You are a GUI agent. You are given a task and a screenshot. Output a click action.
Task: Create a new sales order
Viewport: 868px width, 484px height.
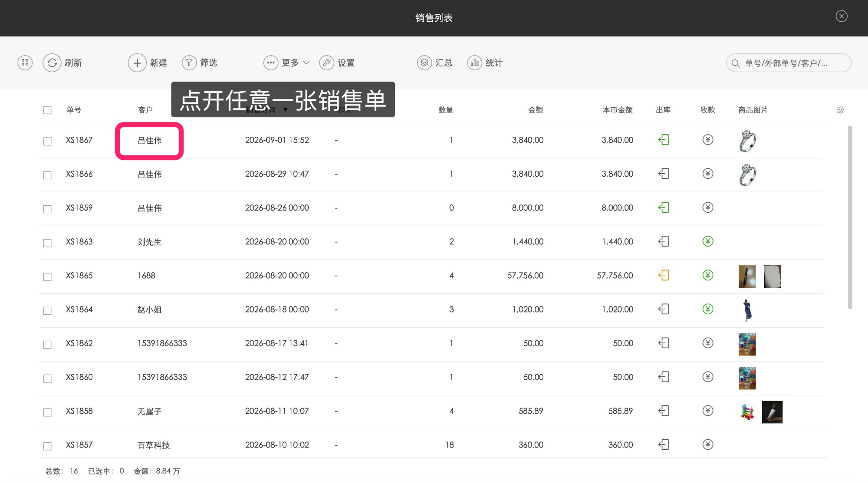(148, 63)
